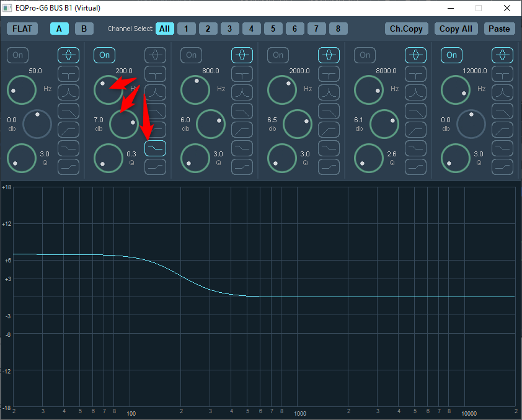Pick the high-shelf filter icon for the 12000 Hz band
The height and width of the screenshot is (420, 522).
coord(502,167)
